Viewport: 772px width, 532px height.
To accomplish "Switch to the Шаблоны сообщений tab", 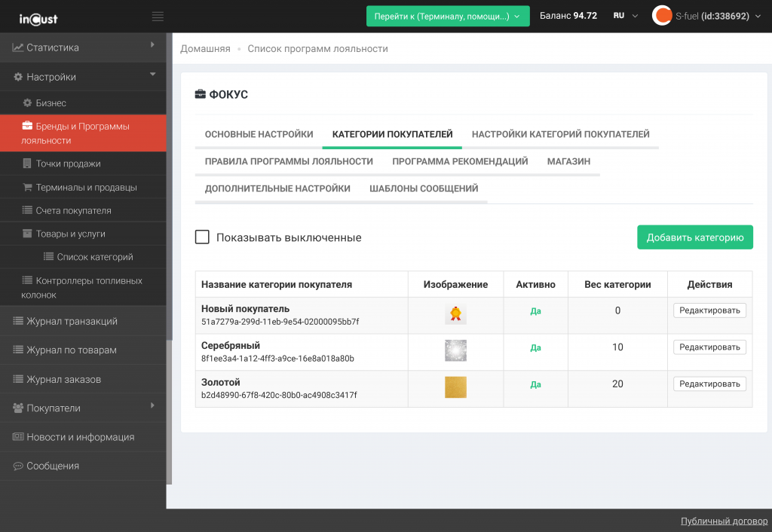I will tap(424, 188).
